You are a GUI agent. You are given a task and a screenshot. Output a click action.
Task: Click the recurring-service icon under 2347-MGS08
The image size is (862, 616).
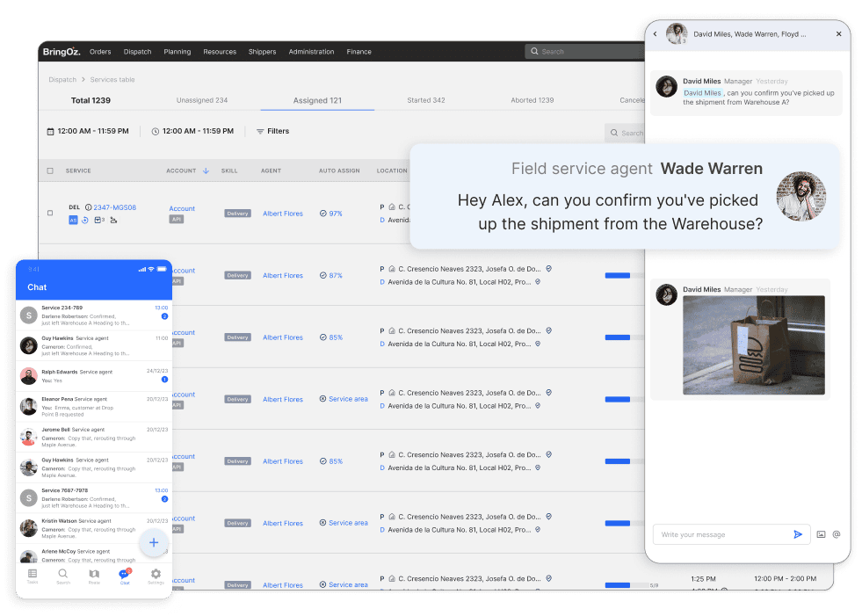click(x=85, y=220)
